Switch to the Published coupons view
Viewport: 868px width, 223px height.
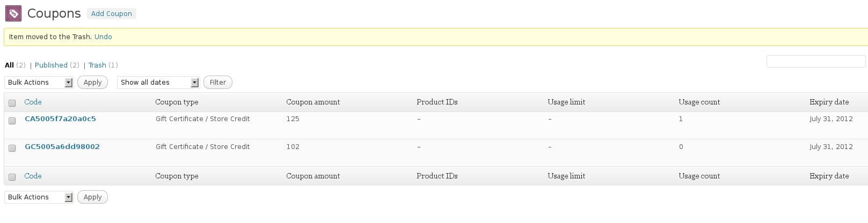click(x=51, y=65)
